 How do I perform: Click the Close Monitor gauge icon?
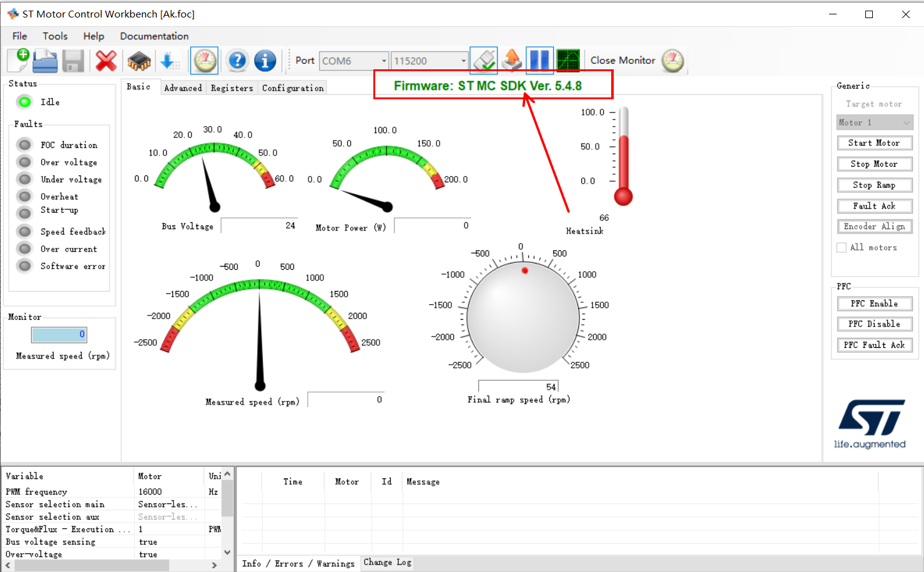[673, 61]
